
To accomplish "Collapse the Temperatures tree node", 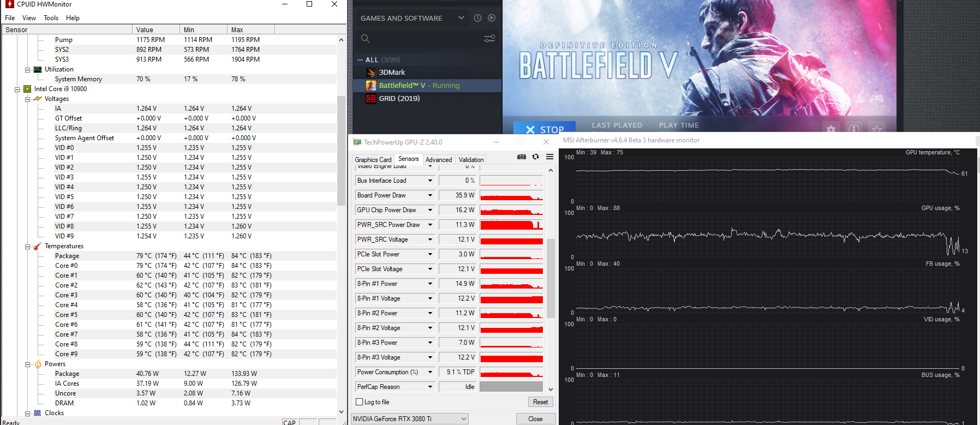I will coord(27,247).
